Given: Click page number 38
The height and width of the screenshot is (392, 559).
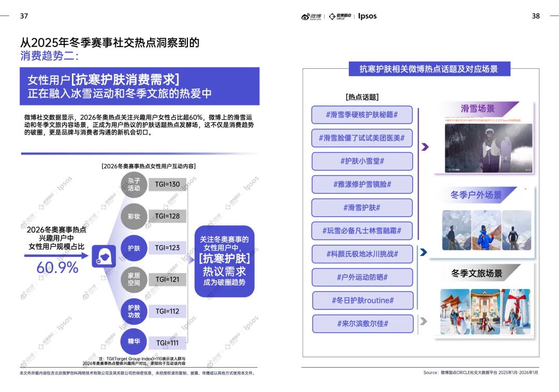Looking at the screenshot, I should [536, 16].
